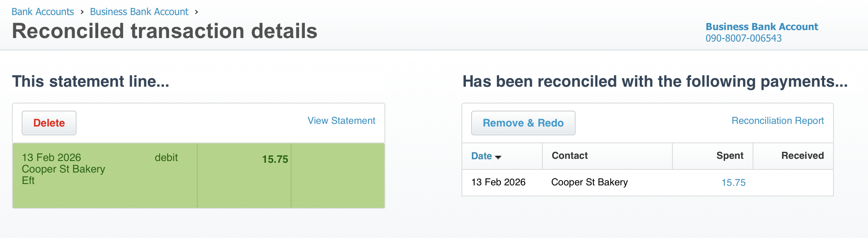The width and height of the screenshot is (868, 238).
Task: Click the Contact column header
Action: (x=569, y=156)
